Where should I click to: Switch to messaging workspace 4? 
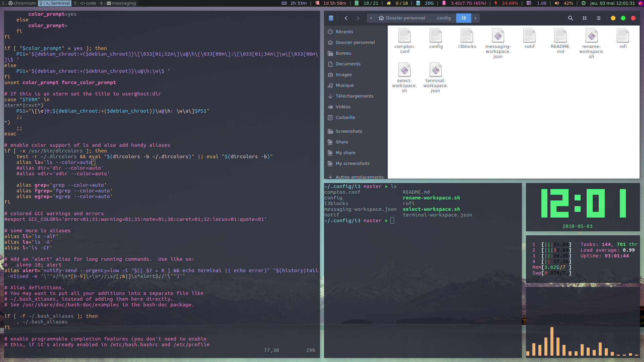(118, 3)
